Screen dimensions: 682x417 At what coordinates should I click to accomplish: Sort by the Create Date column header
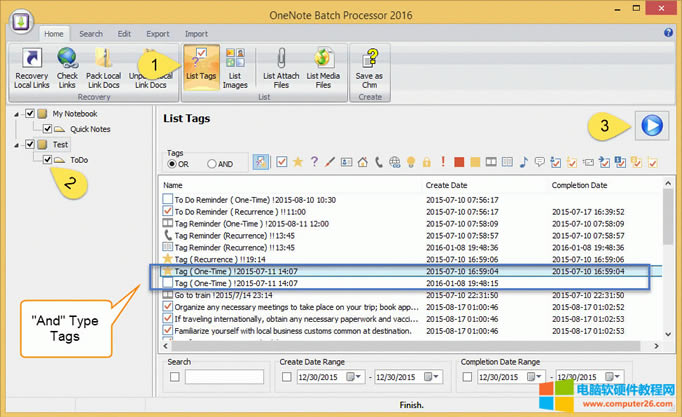coord(447,185)
